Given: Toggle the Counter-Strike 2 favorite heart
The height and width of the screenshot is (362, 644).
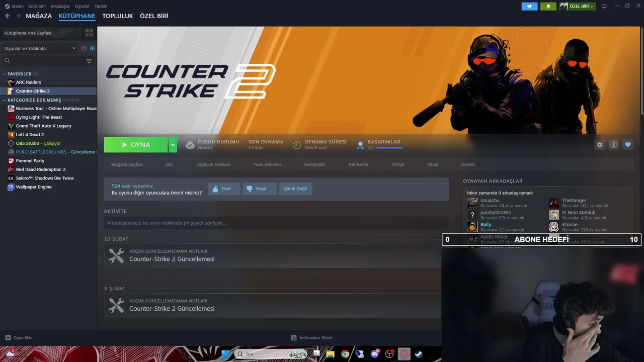Looking at the screenshot, I should (x=628, y=145).
